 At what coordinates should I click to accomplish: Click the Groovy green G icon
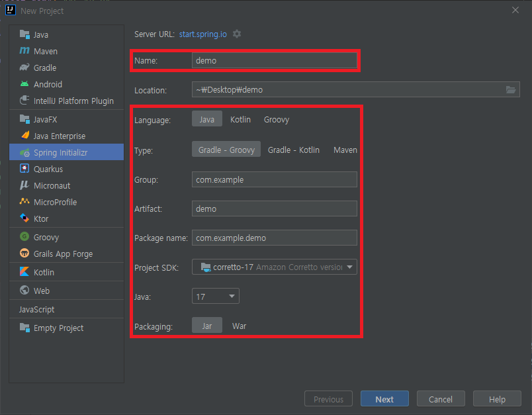[24, 236]
